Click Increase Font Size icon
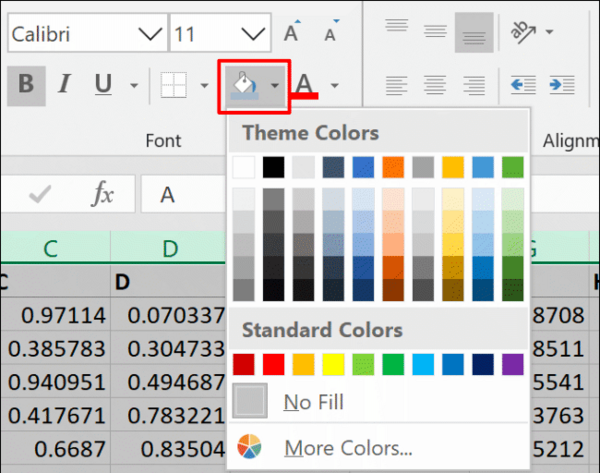600x473 pixels. click(292, 31)
